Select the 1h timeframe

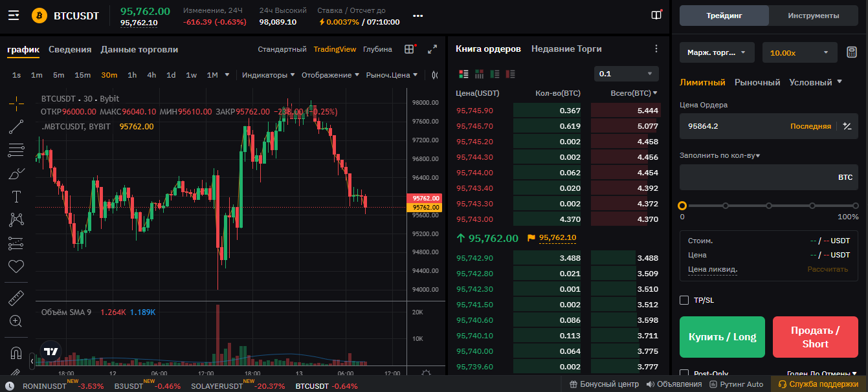point(132,75)
